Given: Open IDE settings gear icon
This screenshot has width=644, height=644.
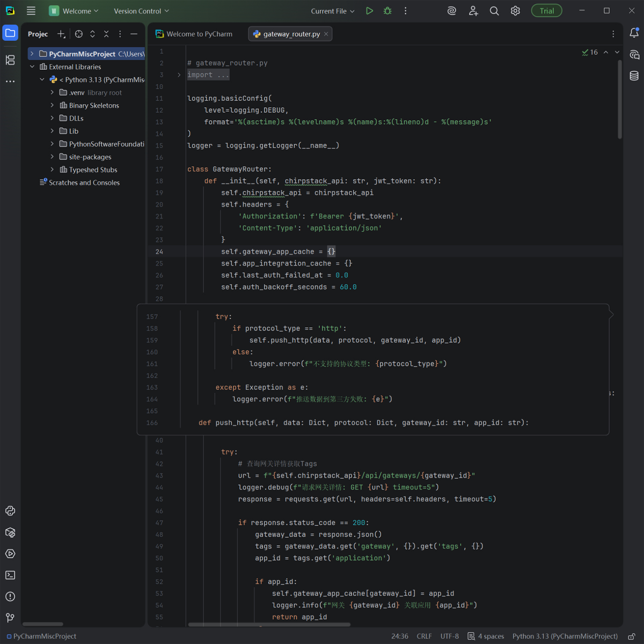Looking at the screenshot, I should (x=515, y=11).
